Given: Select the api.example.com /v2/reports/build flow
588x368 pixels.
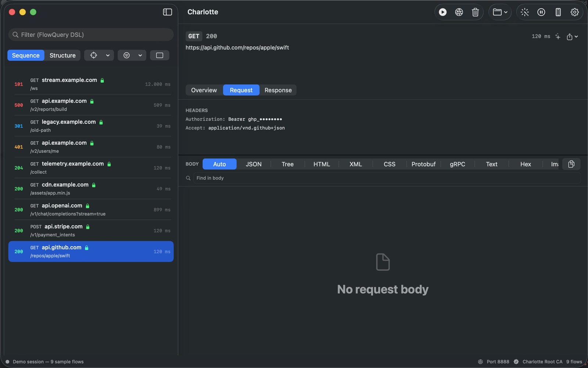Looking at the screenshot, I should tap(91, 105).
